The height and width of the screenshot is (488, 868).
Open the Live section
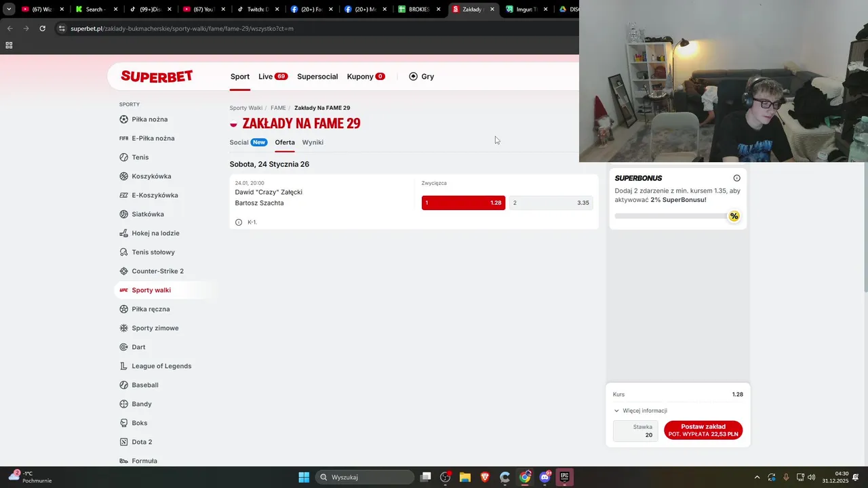(273, 77)
